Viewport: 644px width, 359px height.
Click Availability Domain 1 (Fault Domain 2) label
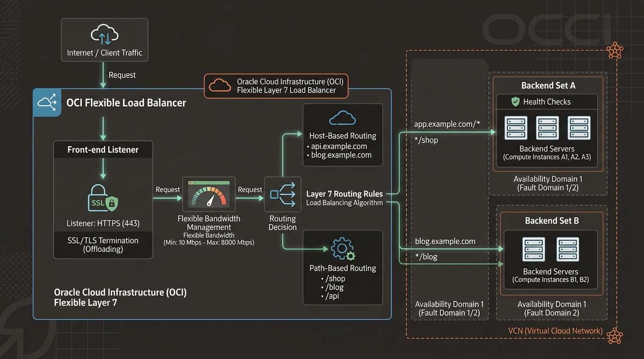(x=552, y=309)
